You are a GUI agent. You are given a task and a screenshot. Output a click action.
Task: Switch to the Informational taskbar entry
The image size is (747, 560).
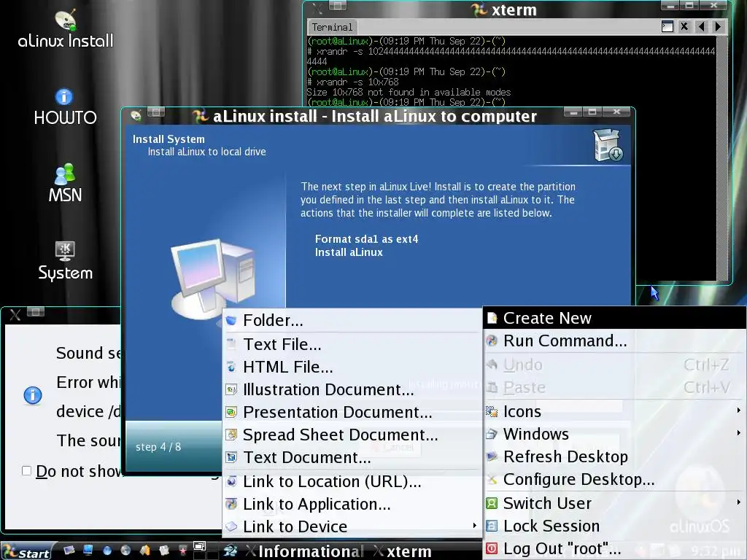(x=305, y=551)
